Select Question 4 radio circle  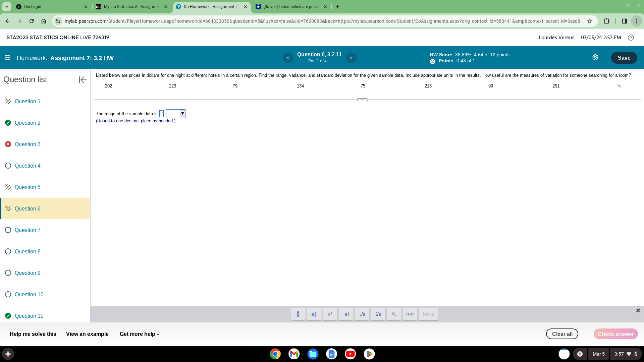(x=8, y=165)
